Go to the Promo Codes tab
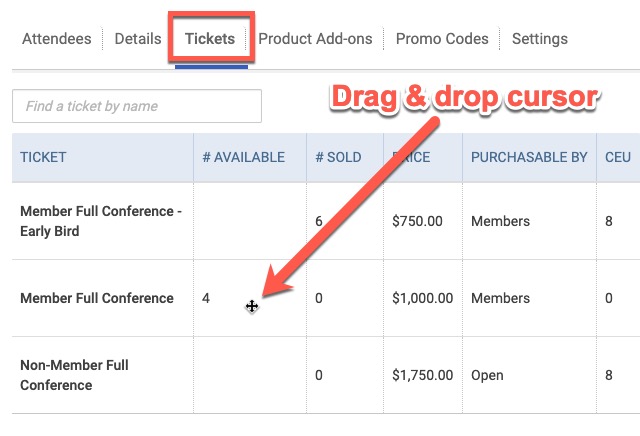The height and width of the screenshot is (436, 640). [x=442, y=39]
